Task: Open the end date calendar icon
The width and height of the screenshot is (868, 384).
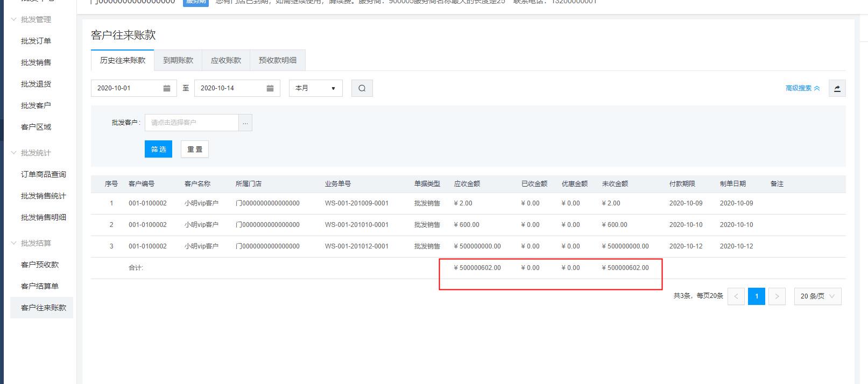Action: [270, 88]
